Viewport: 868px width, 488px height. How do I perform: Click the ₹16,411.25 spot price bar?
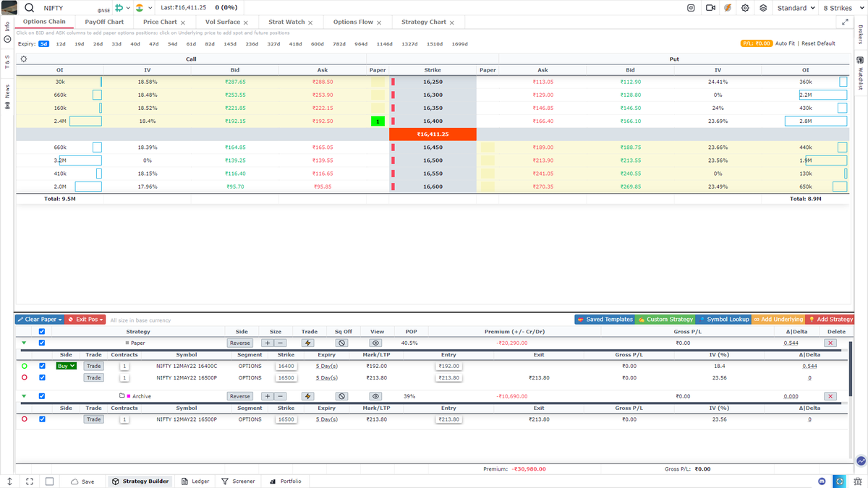click(433, 134)
